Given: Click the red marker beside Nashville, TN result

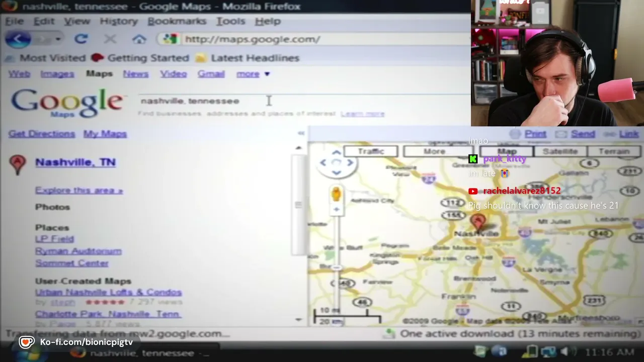Looking at the screenshot, I should point(18,164).
